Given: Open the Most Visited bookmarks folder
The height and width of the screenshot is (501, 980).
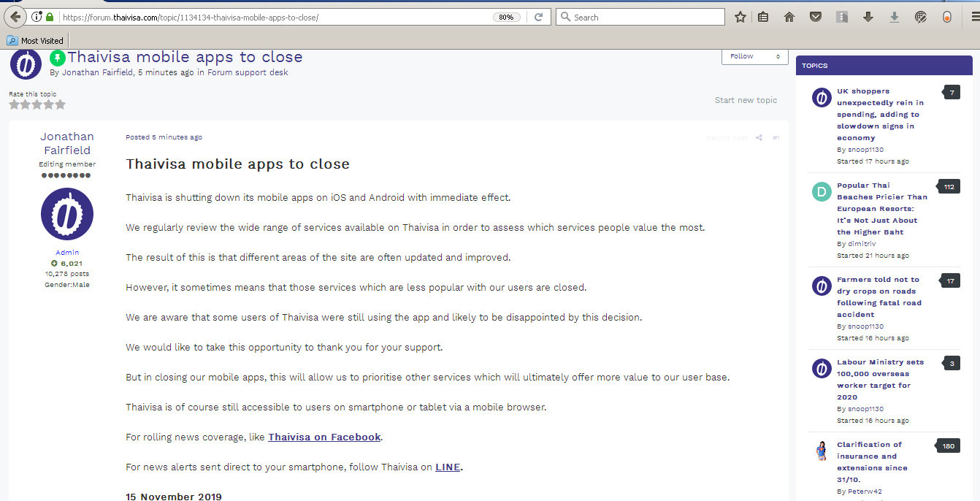Looking at the screenshot, I should (x=35, y=41).
